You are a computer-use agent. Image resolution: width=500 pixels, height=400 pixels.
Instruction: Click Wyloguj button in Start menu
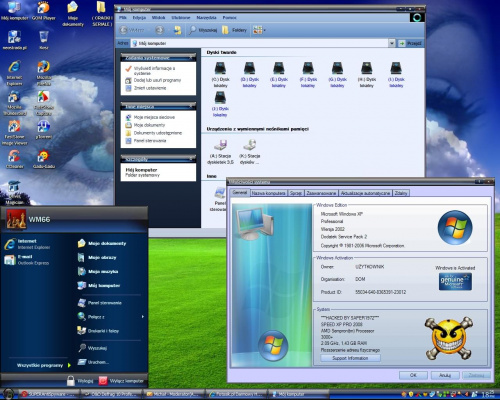(80, 381)
